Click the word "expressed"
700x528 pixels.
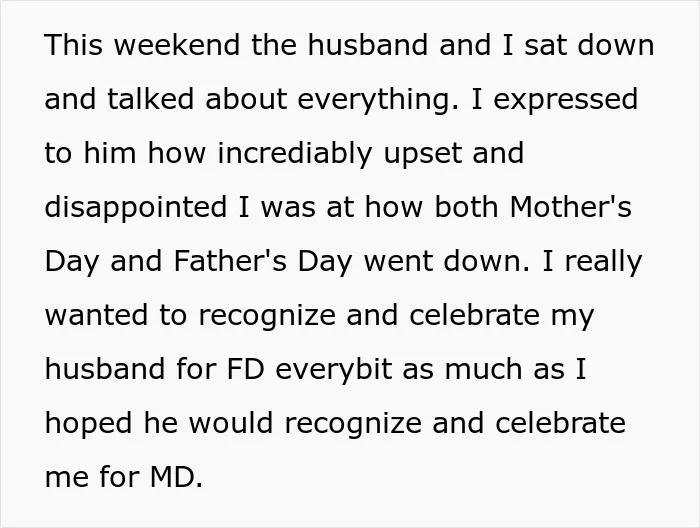tap(566, 100)
